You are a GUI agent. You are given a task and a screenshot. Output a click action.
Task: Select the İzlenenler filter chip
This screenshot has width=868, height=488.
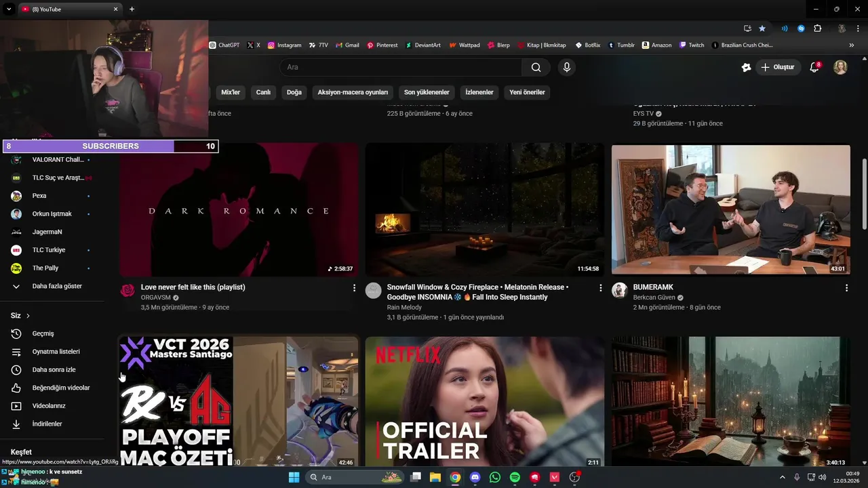pyautogui.click(x=479, y=92)
